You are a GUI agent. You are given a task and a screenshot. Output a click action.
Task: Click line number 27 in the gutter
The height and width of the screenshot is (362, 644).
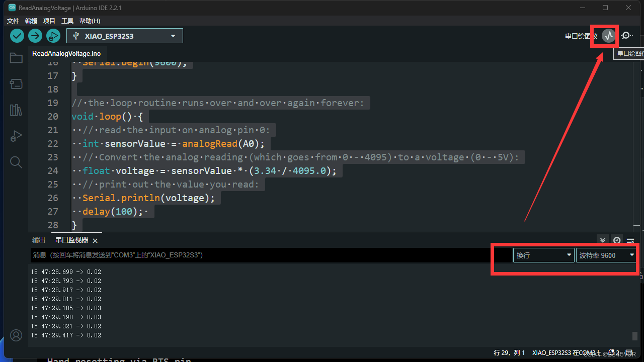(x=53, y=212)
